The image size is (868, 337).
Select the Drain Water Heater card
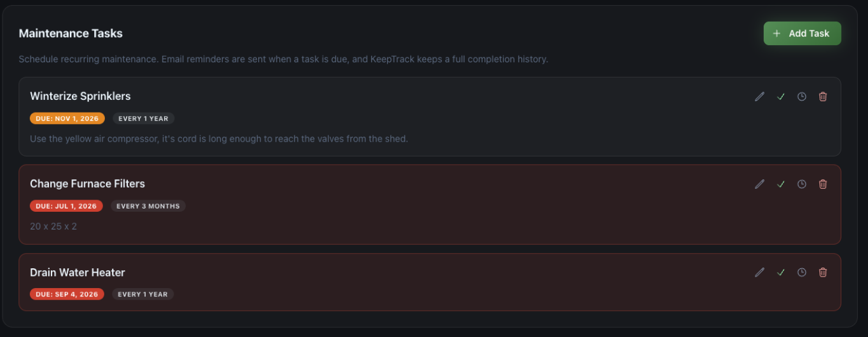(x=430, y=282)
